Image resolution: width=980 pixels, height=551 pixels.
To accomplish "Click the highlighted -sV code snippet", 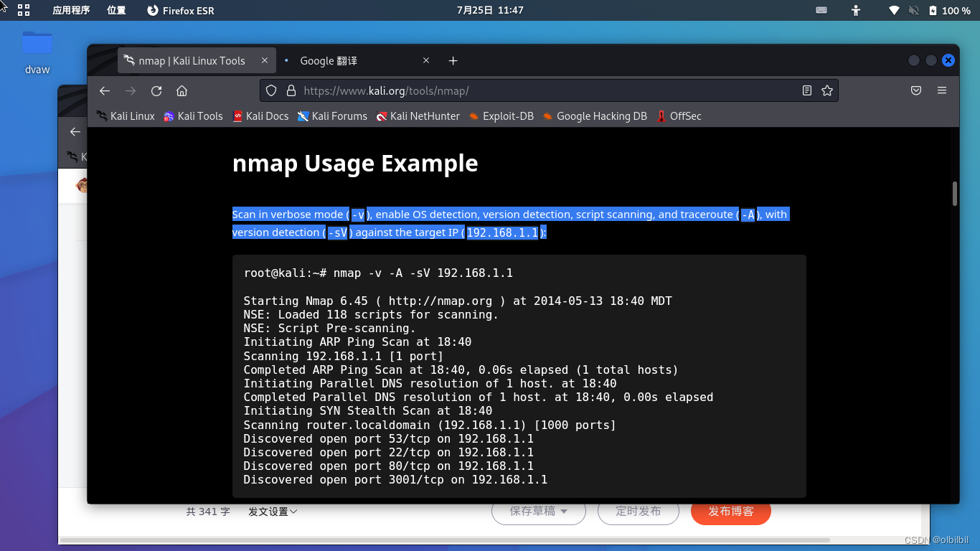I will (337, 232).
